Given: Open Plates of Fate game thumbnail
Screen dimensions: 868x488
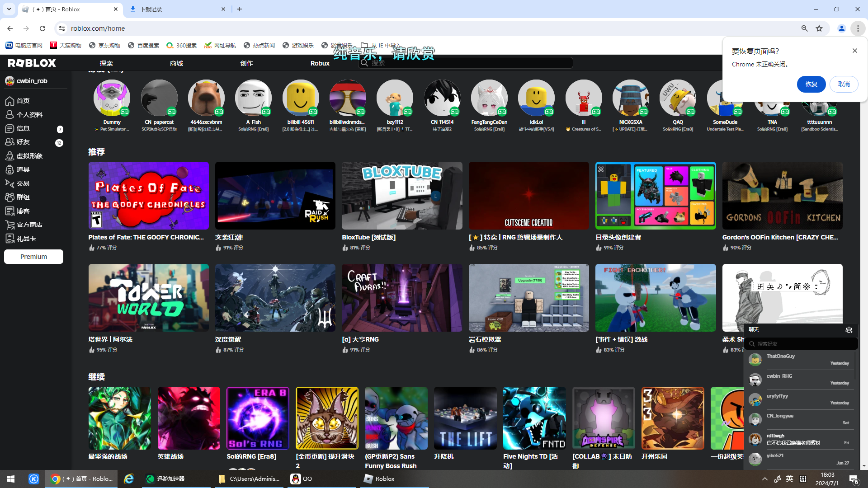Looking at the screenshot, I should tap(149, 196).
